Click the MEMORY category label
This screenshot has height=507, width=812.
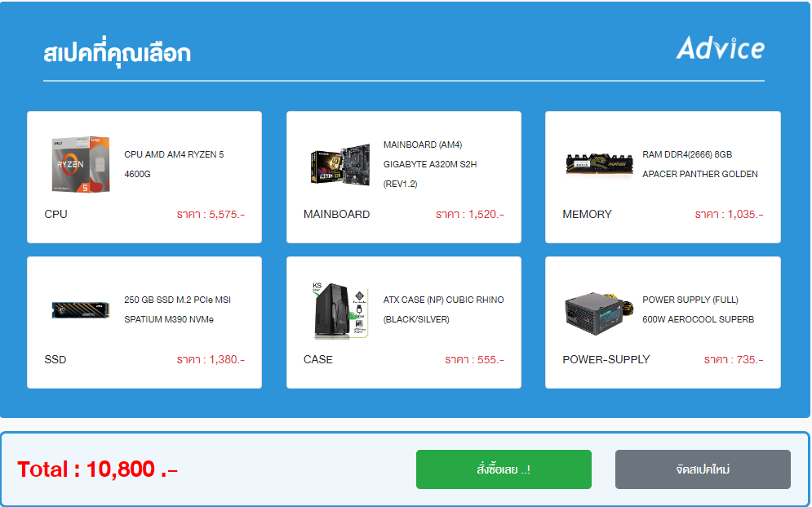pyautogui.click(x=588, y=215)
